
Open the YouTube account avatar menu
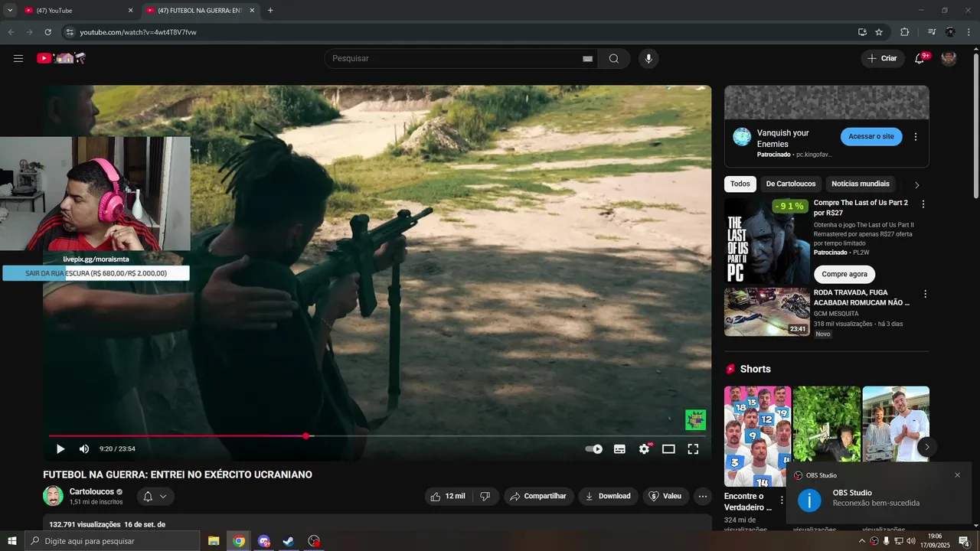click(x=949, y=58)
